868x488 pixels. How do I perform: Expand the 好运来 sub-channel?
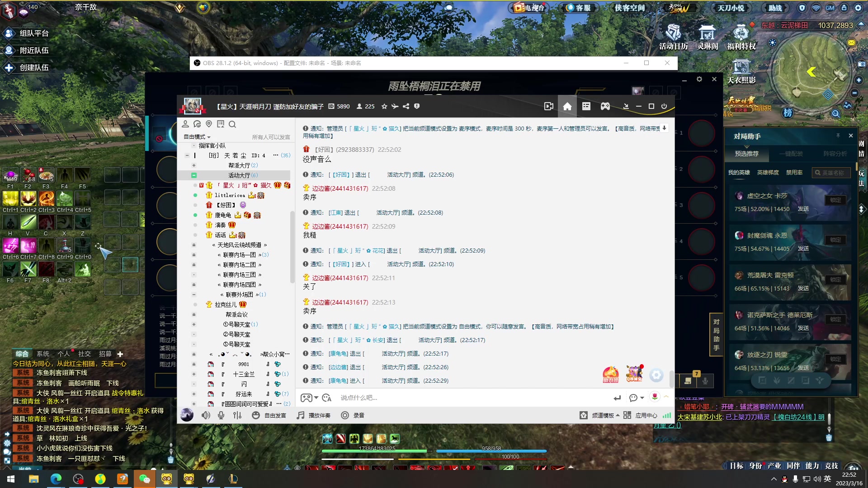click(x=194, y=394)
